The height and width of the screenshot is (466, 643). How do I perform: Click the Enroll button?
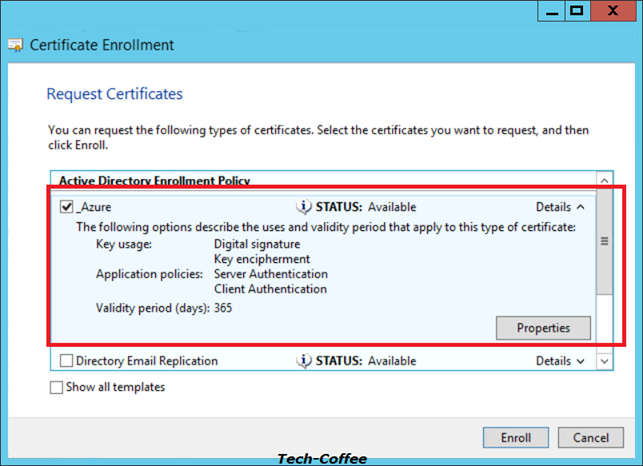(516, 438)
